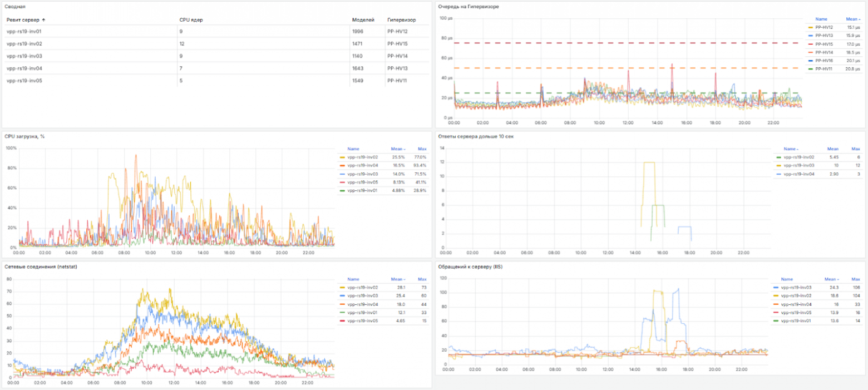Toggle PP-HV15 series in hypervisor queue legend
This screenshot has width=868, height=390.
click(x=824, y=44)
